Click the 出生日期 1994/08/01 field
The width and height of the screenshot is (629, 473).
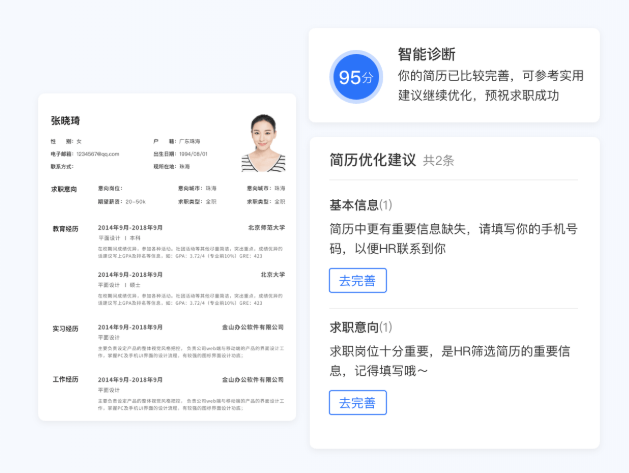pyautogui.click(x=181, y=154)
